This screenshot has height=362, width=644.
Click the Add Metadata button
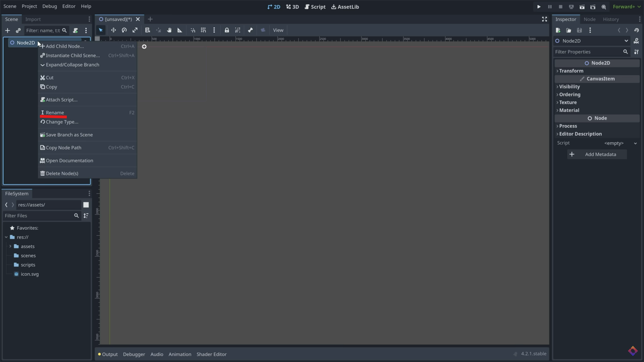click(x=597, y=154)
